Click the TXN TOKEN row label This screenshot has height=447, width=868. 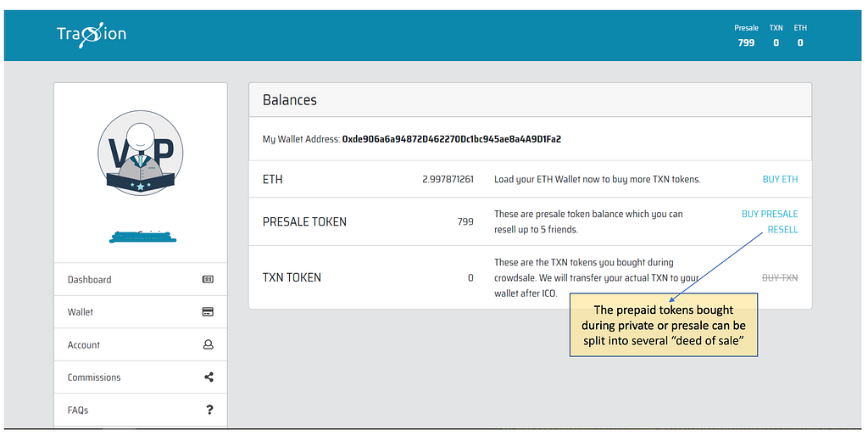pos(292,277)
